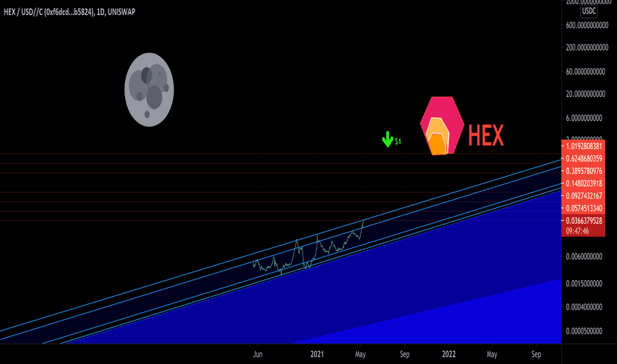Click the 2022 label on time axis

coord(449,354)
